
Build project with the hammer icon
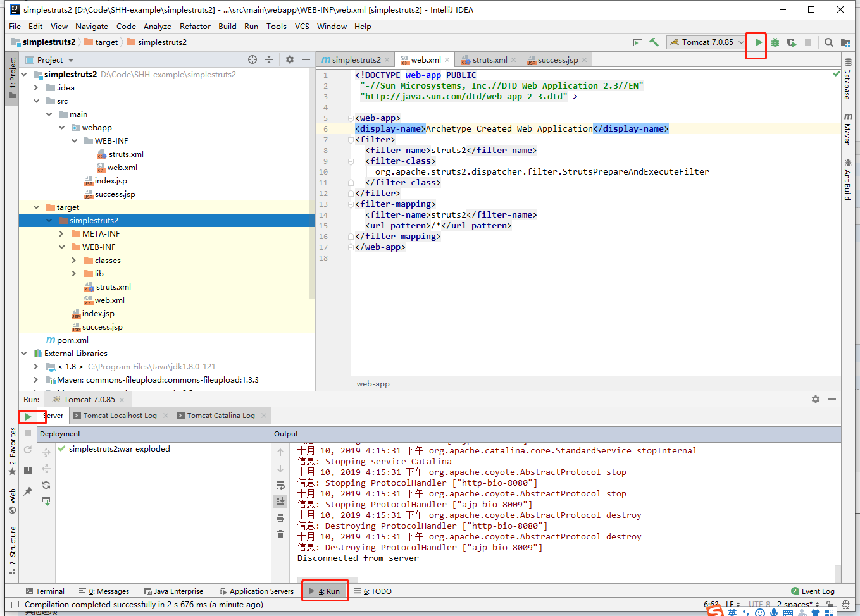point(654,42)
